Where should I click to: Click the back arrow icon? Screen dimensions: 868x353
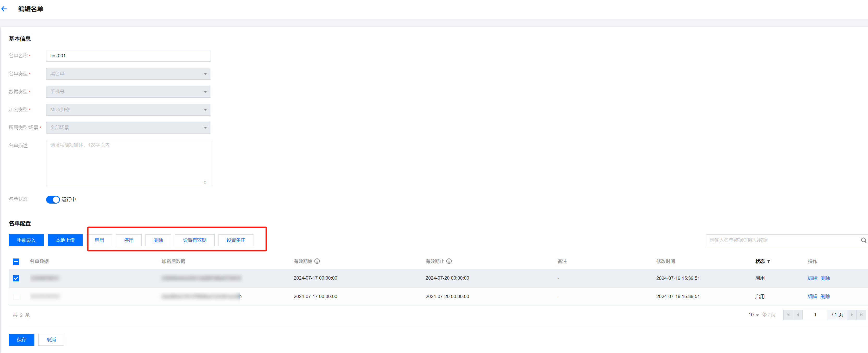pos(4,9)
